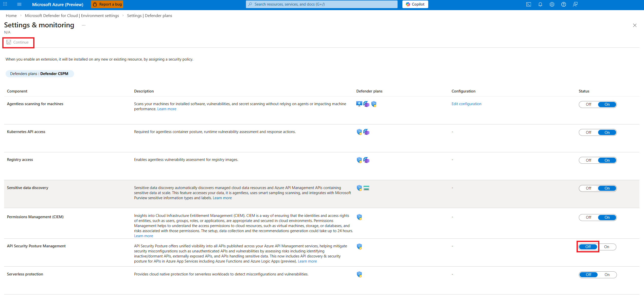644x297 pixels.
Task: Turn off Permissions Management (CIEM)
Action: [x=588, y=217]
